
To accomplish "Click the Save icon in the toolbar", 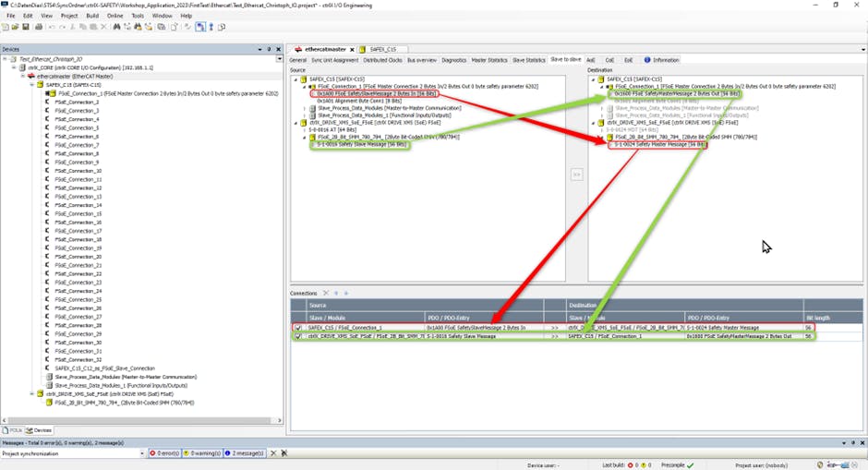I will pyautogui.click(x=25, y=27).
